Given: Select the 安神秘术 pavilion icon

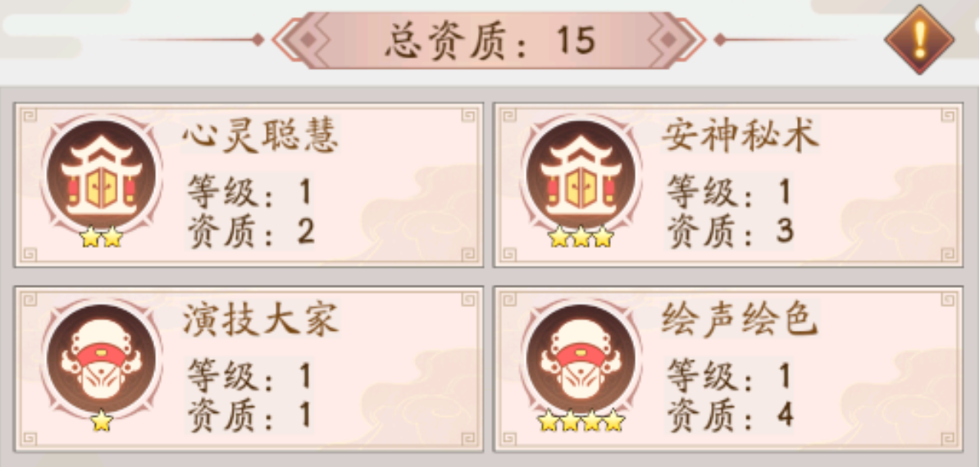Looking at the screenshot, I should pos(581,175).
